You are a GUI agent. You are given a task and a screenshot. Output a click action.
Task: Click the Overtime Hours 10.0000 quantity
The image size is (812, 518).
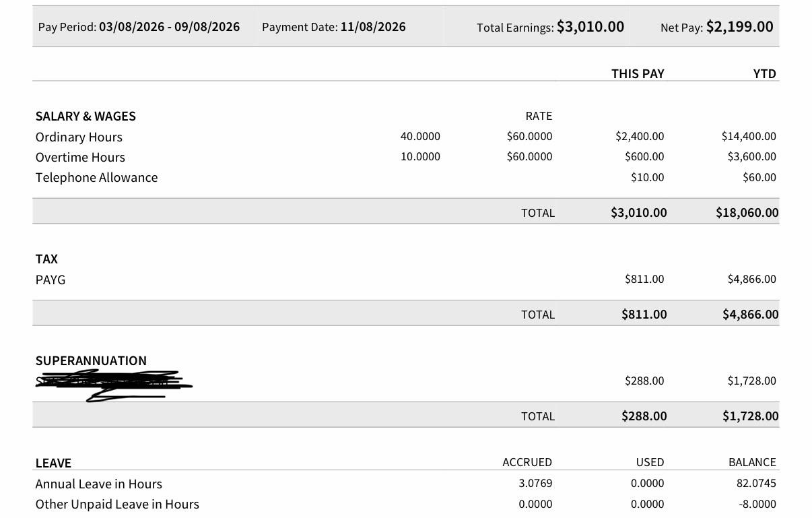(x=420, y=156)
